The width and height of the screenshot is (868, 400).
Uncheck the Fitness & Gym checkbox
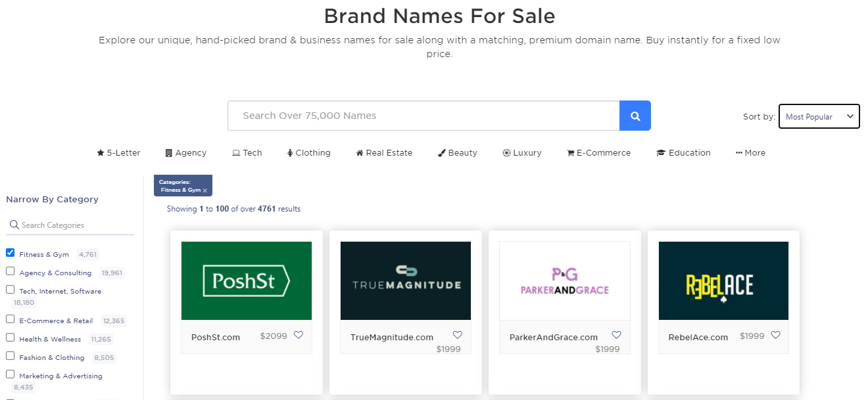pos(11,253)
